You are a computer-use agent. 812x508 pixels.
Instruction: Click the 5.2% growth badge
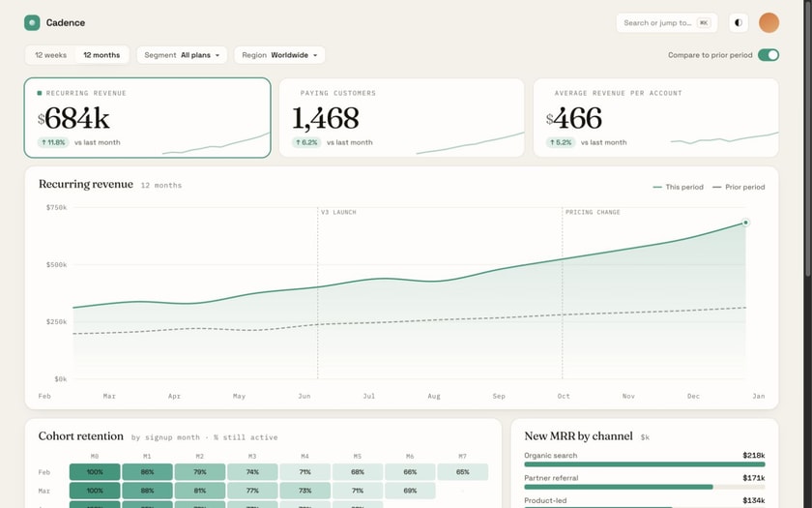(x=561, y=142)
